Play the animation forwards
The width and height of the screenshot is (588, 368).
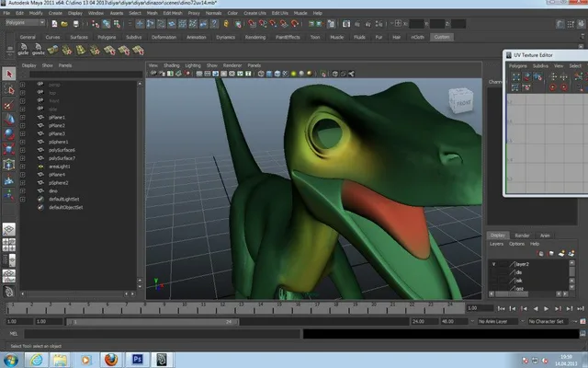point(547,309)
